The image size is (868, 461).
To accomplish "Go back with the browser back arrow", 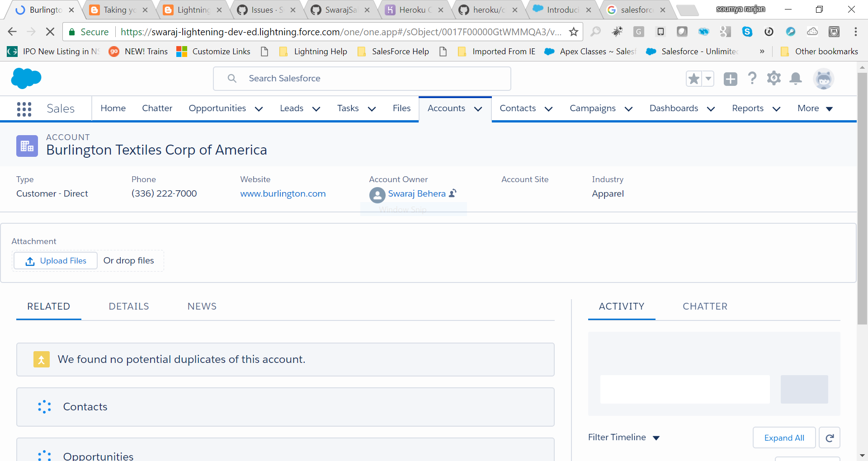I will pyautogui.click(x=12, y=32).
